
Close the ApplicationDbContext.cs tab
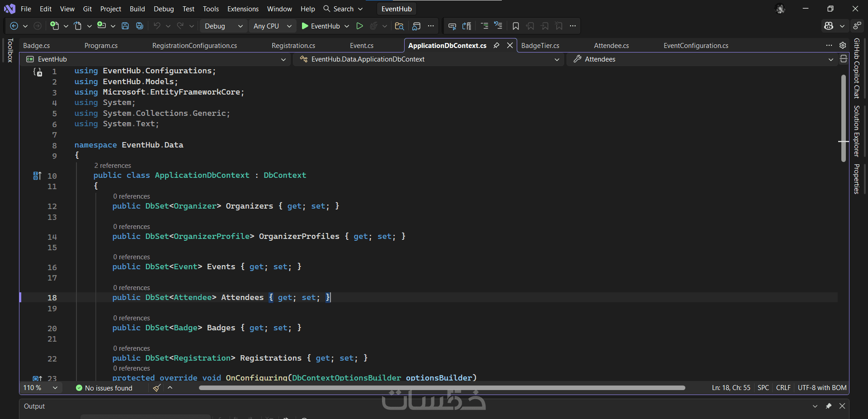(x=510, y=45)
